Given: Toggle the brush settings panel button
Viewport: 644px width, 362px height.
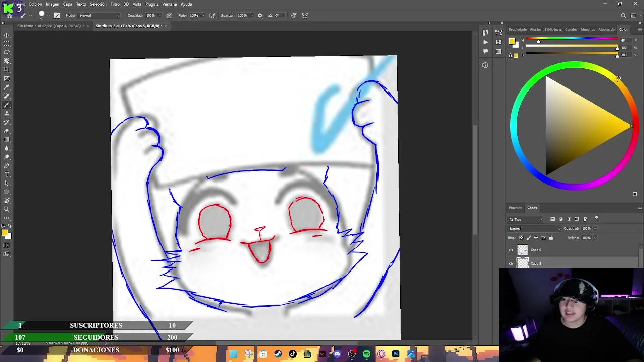Looking at the screenshot, I should click(x=57, y=15).
